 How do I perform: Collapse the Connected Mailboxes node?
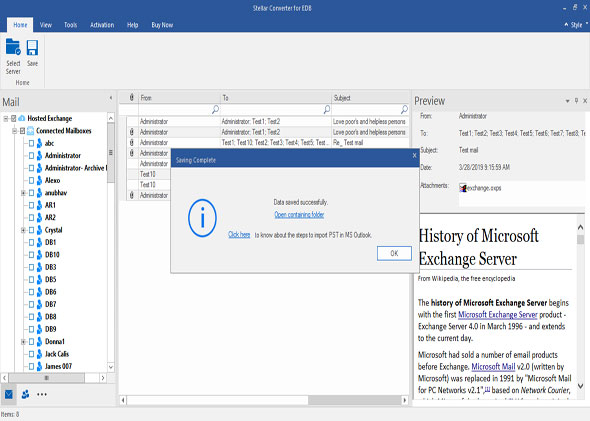pyautogui.click(x=14, y=131)
